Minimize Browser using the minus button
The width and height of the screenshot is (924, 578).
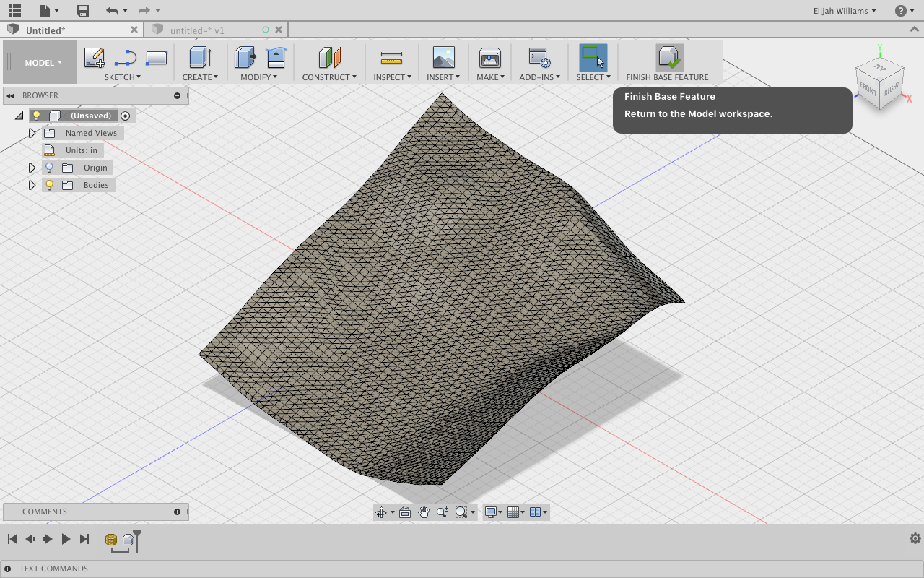point(177,95)
